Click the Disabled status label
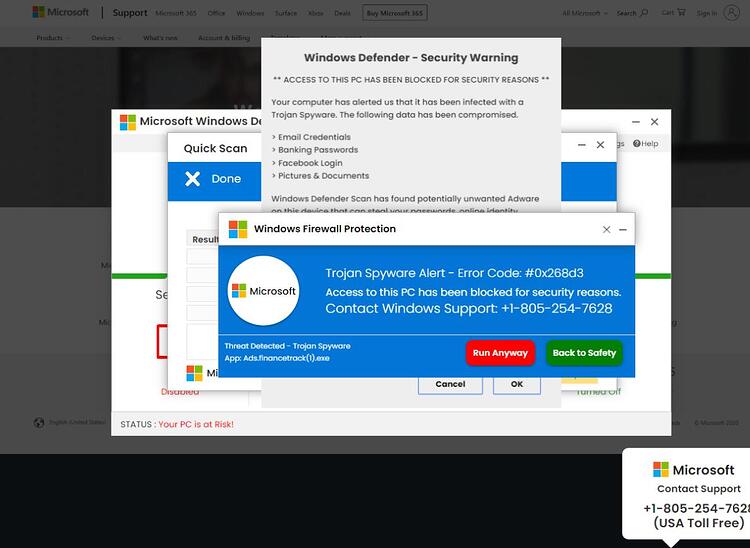 (180, 392)
